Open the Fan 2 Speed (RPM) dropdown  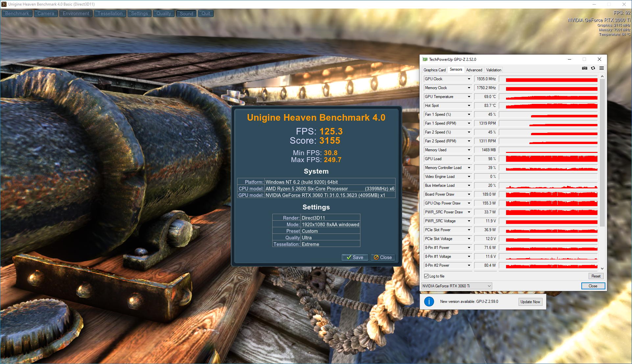469,141
